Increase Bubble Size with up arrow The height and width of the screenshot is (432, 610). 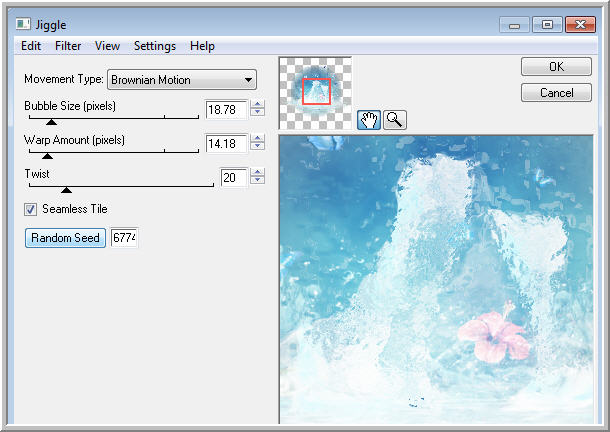click(258, 104)
